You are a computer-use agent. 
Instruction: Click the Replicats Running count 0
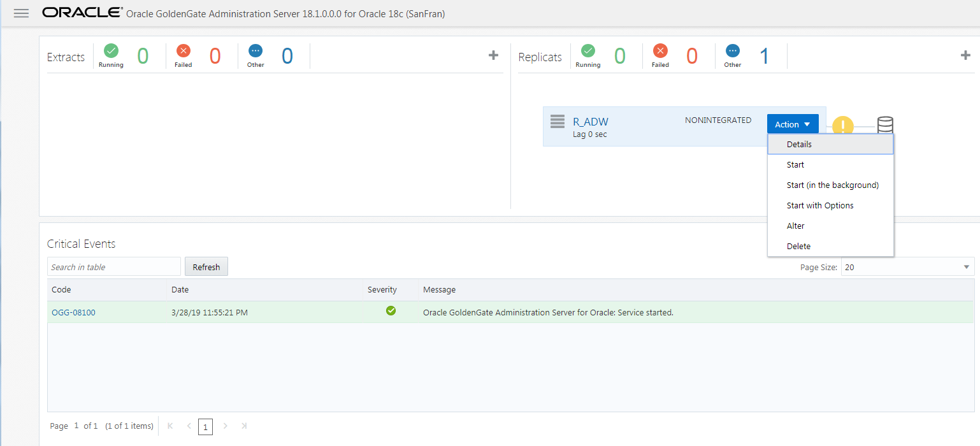tap(620, 56)
